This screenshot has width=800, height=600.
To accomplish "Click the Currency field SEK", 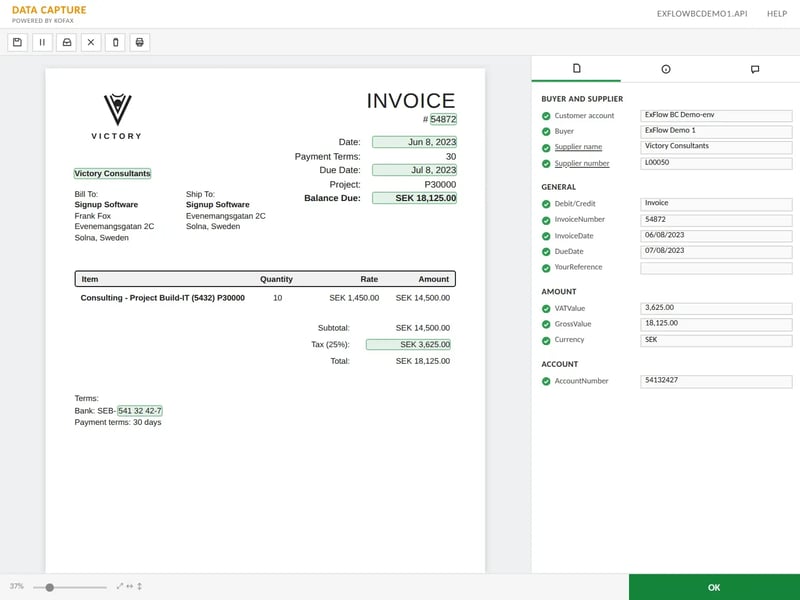I will (x=716, y=340).
